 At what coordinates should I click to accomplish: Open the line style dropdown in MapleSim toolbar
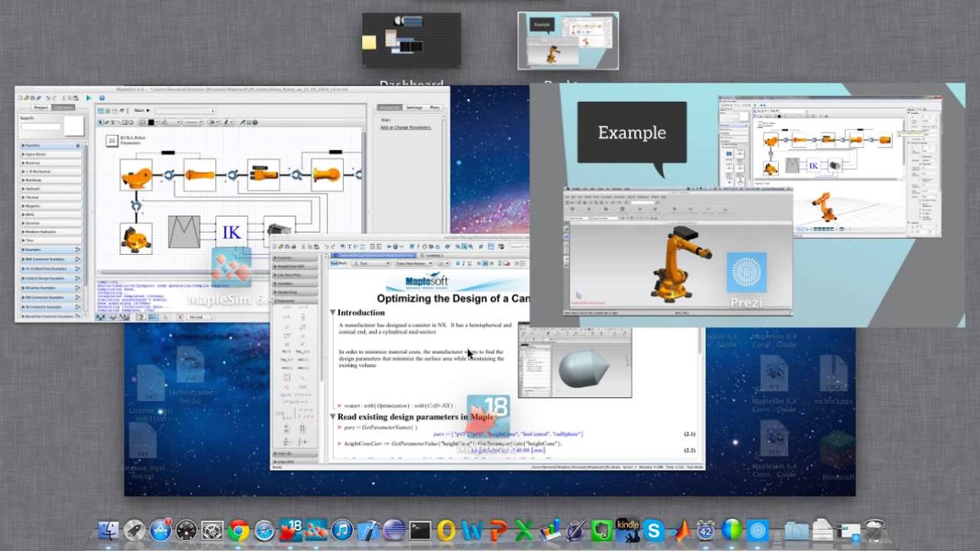pos(193,122)
